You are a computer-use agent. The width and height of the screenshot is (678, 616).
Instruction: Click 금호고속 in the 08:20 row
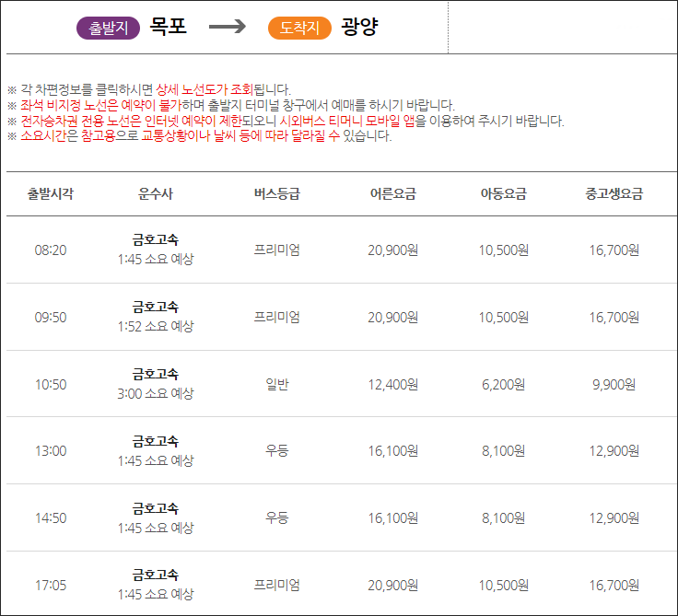[156, 239]
